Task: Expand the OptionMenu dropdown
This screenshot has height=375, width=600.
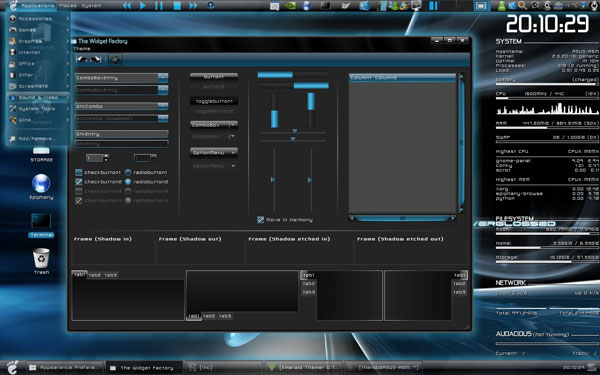Action: pos(214,152)
